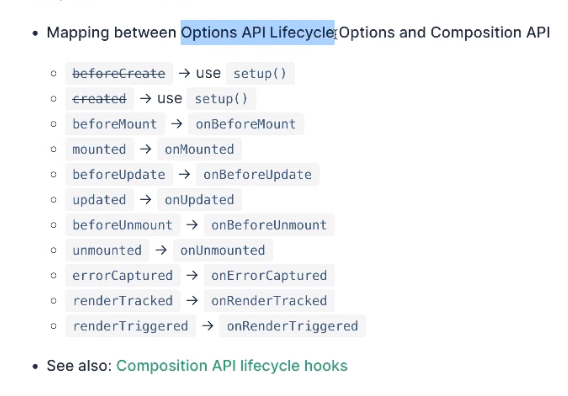Click the errorCaptured code label

[x=123, y=275]
